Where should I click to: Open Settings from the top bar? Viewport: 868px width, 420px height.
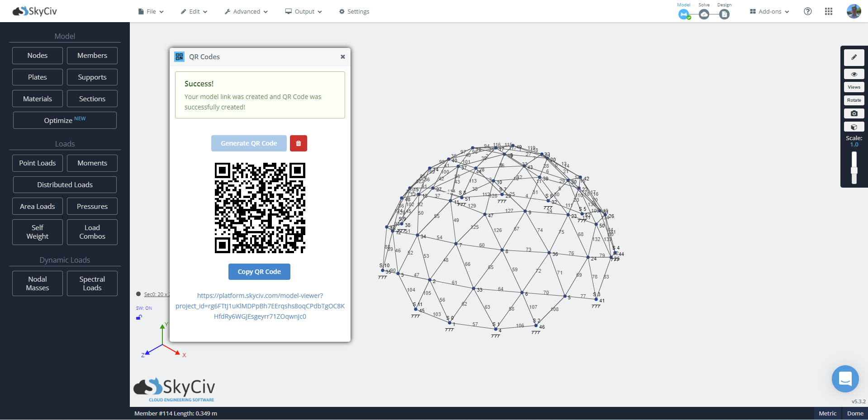(x=354, y=11)
